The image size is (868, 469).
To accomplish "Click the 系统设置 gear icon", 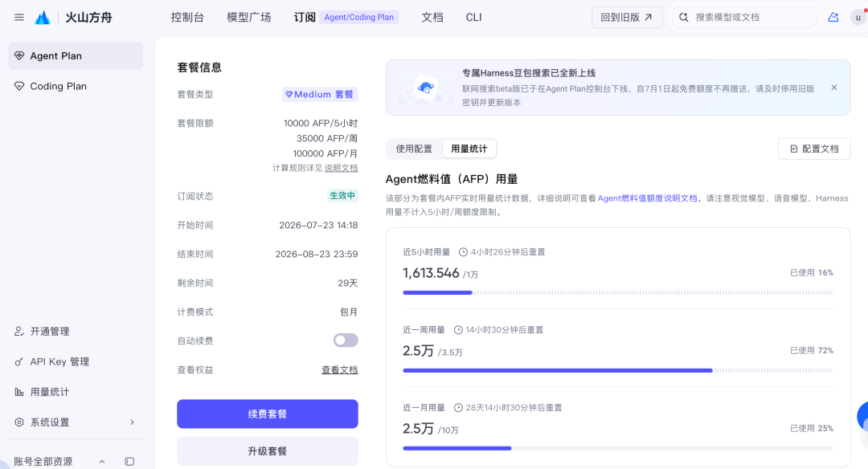I will (19, 422).
